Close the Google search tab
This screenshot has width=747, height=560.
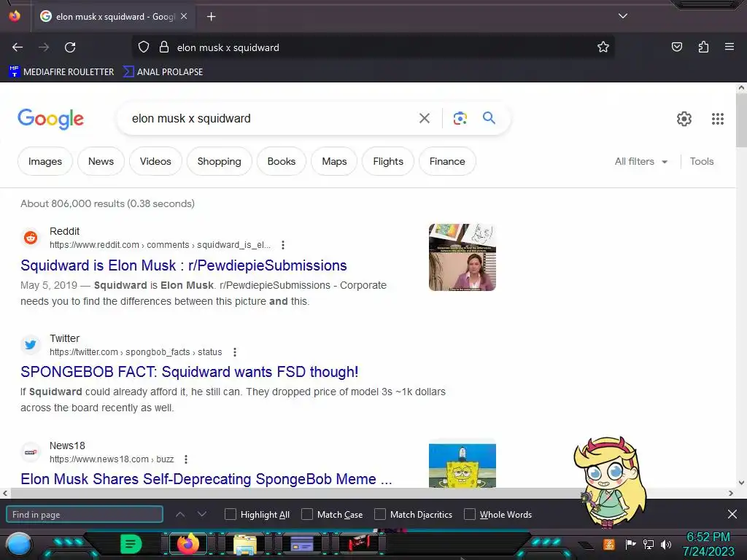click(184, 16)
